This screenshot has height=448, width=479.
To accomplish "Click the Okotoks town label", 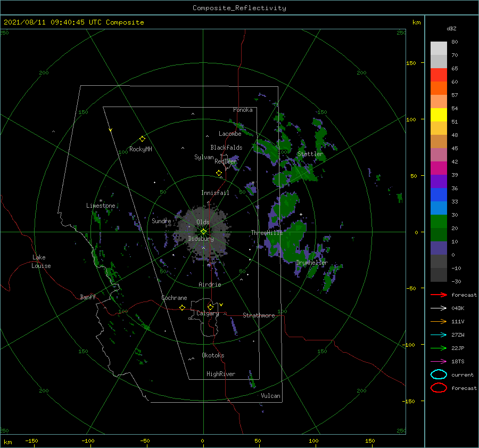I will [x=213, y=355].
